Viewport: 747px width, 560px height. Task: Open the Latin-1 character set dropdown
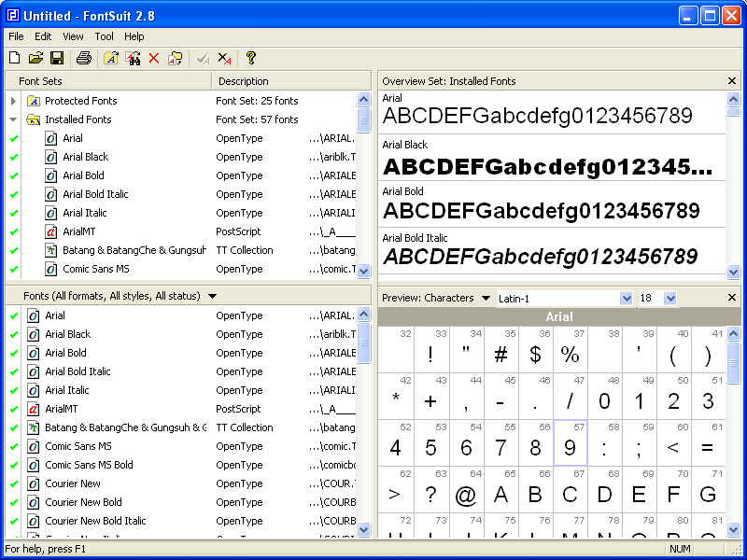(626, 298)
